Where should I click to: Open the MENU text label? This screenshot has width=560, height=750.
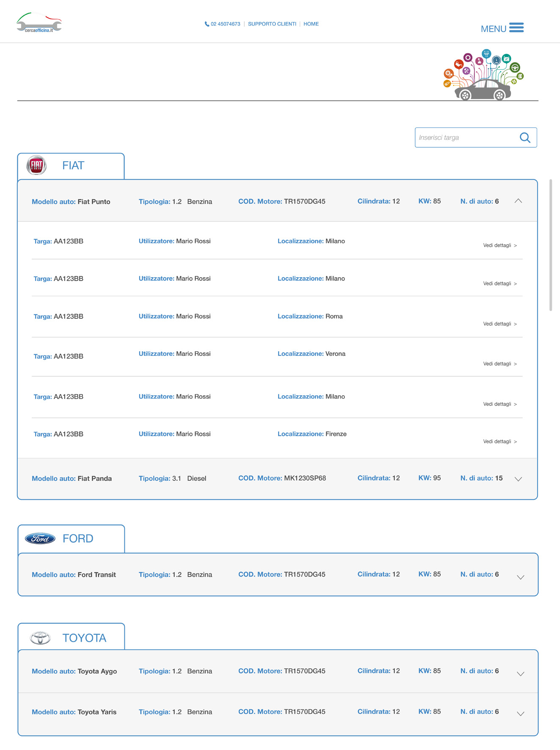pyautogui.click(x=494, y=29)
